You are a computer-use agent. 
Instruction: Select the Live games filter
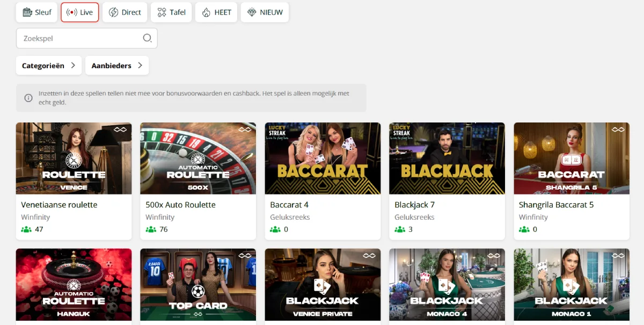pyautogui.click(x=80, y=12)
